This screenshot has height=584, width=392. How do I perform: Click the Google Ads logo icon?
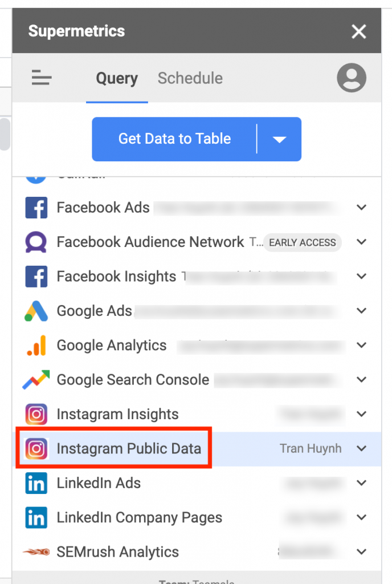click(x=36, y=311)
